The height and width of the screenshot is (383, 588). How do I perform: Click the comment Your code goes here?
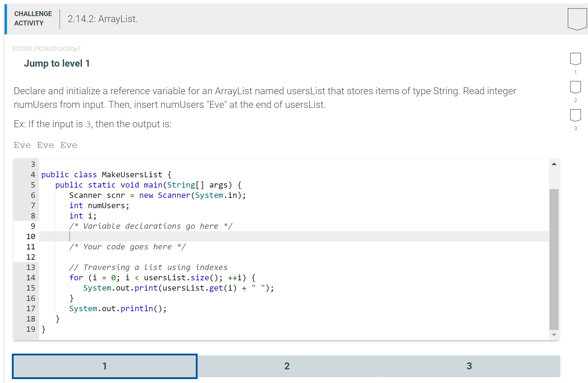[x=127, y=247]
